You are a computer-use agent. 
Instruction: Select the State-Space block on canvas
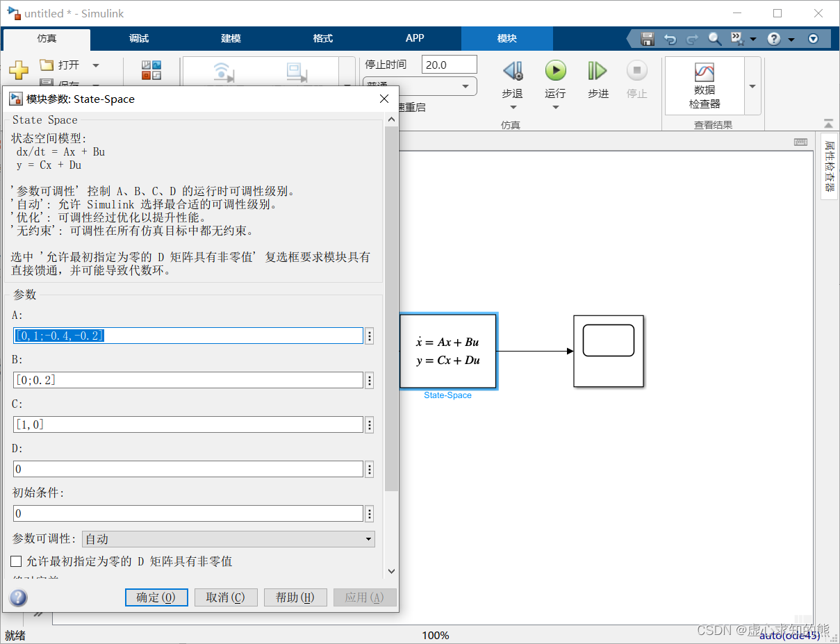pos(448,351)
